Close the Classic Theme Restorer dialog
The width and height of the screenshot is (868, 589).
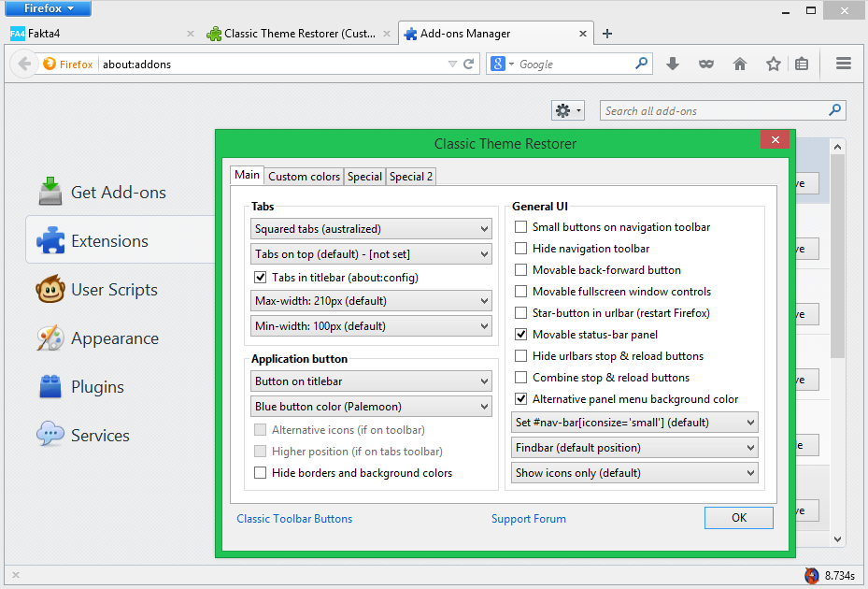tap(775, 139)
